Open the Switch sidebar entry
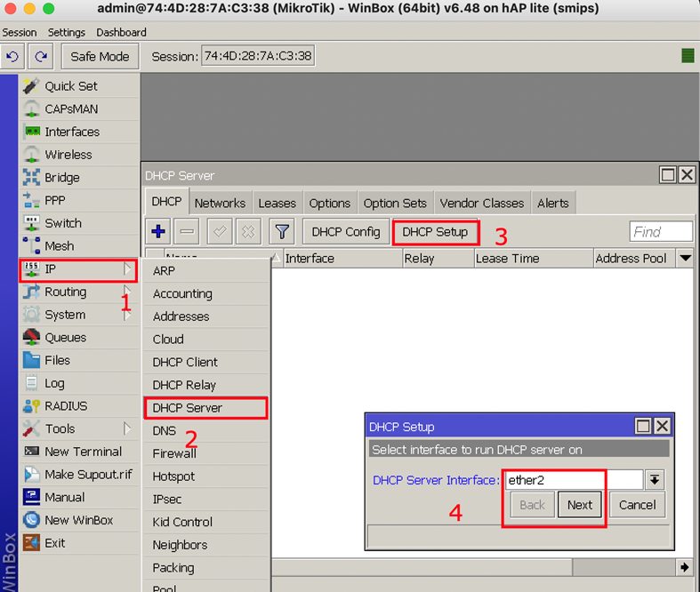The image size is (700, 592). pyautogui.click(x=79, y=223)
